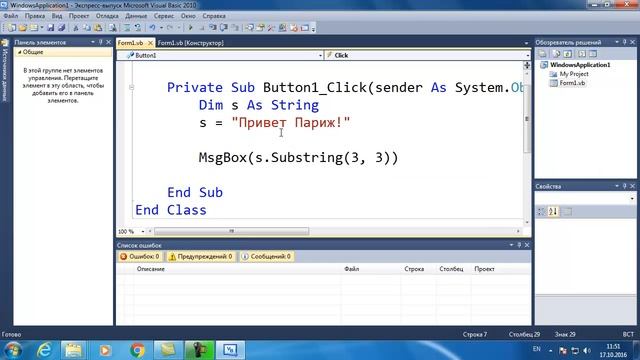Open the Undo history dropdown arrow
Screen dimensions: 640x360
pos(161,28)
